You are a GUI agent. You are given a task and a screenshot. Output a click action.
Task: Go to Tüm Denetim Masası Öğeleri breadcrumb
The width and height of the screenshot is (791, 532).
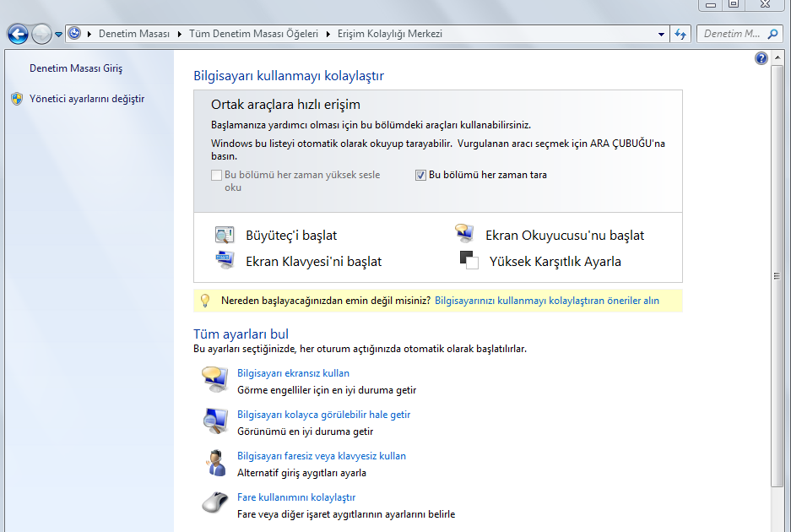[x=254, y=34]
